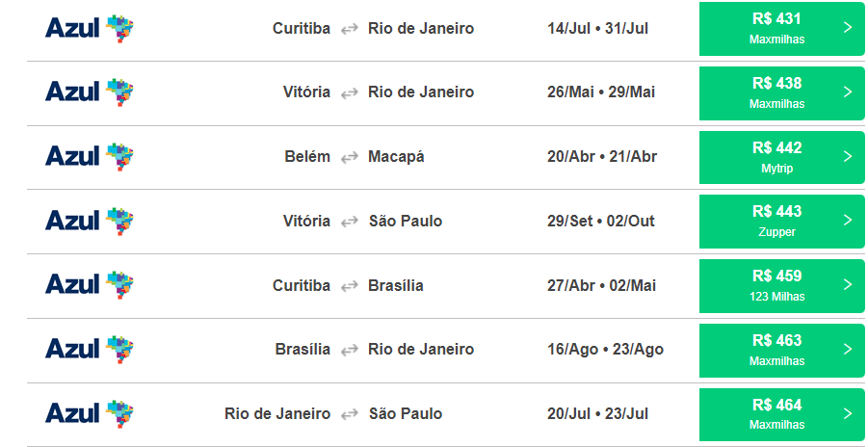Click the round-trip arrows icon between Curitiba and Brasília
Screen dimensions: 868x447
click(x=350, y=286)
